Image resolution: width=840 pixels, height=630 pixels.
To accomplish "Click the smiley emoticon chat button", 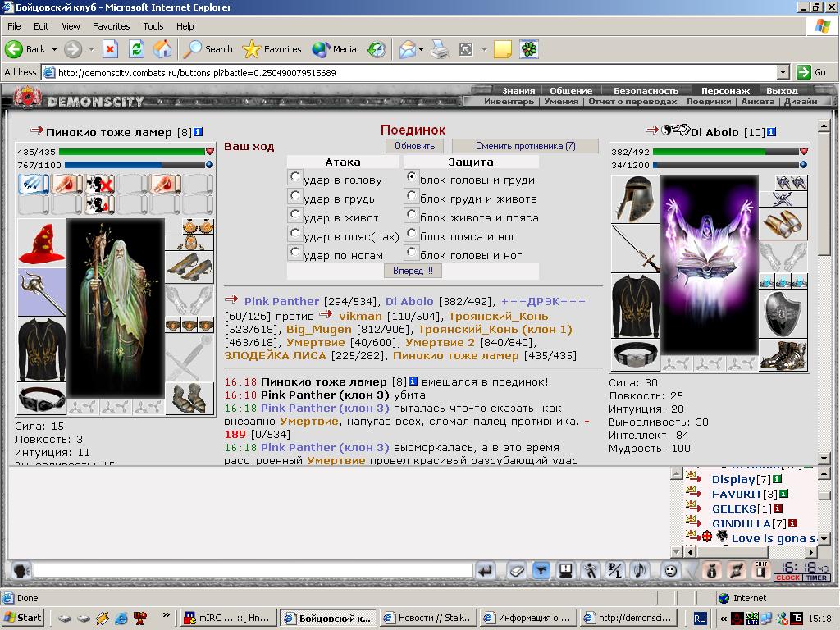I will click(669, 571).
